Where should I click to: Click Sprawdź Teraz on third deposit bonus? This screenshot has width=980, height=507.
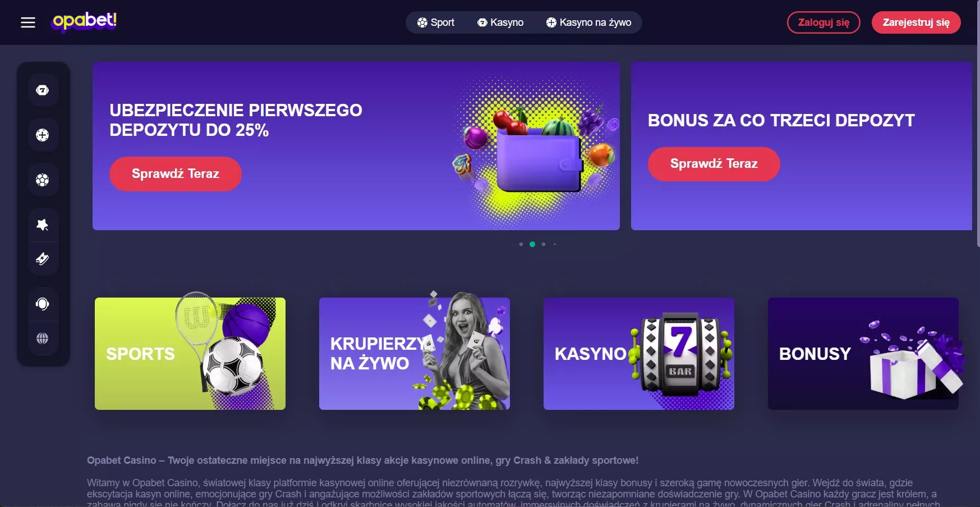714,164
